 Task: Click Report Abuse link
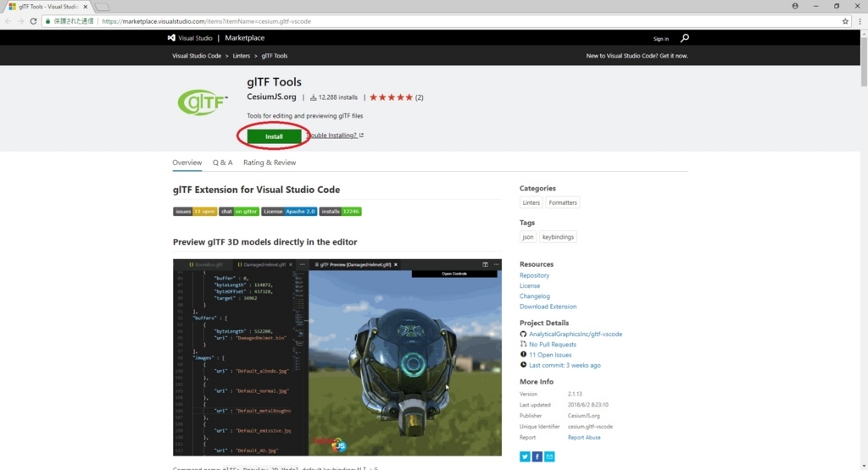pos(584,437)
